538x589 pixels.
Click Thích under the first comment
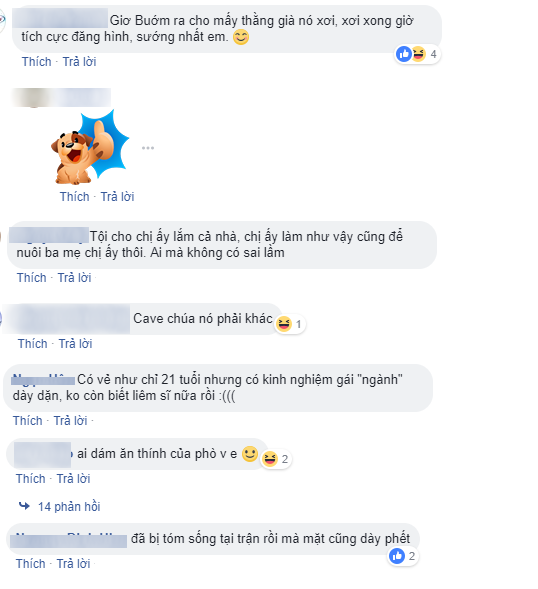click(36, 62)
